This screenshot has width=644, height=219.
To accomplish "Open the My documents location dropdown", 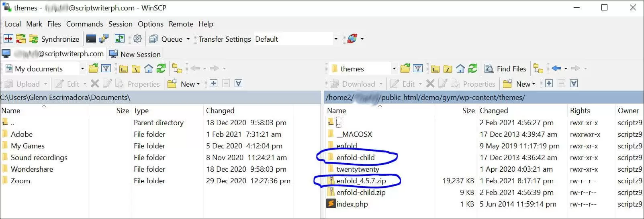I will [x=82, y=69].
